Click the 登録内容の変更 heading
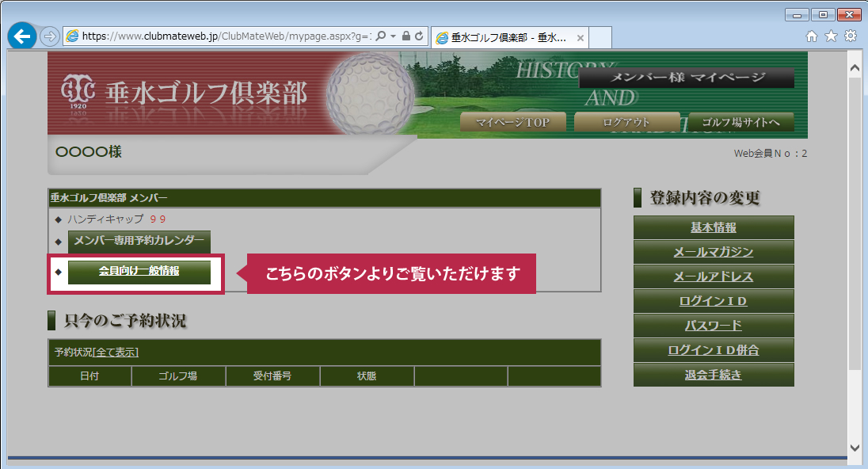The width and height of the screenshot is (868, 469). 705,198
